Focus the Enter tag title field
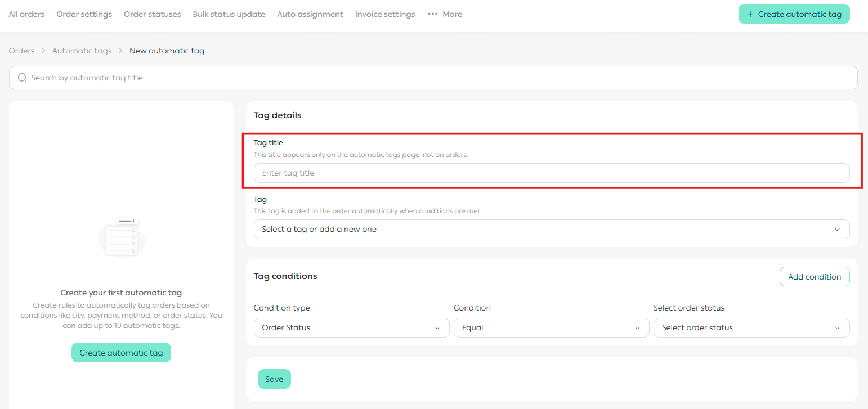Screen dimensions: 868x409 tap(551, 173)
